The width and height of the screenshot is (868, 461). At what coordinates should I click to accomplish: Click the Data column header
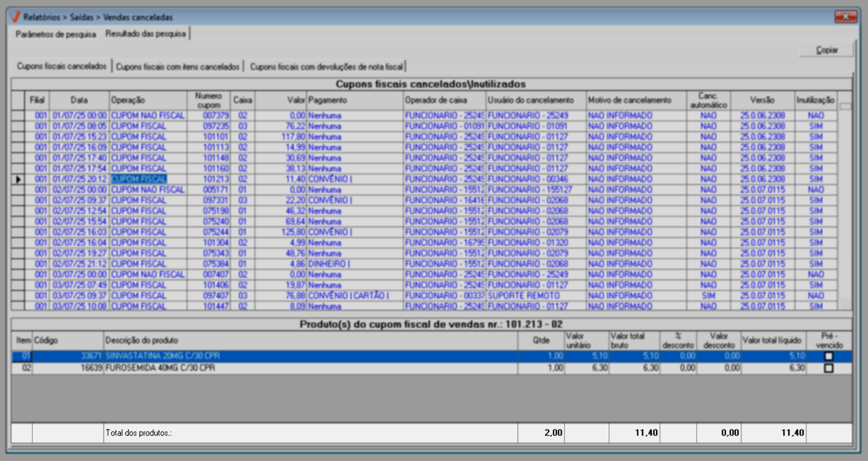point(79,100)
